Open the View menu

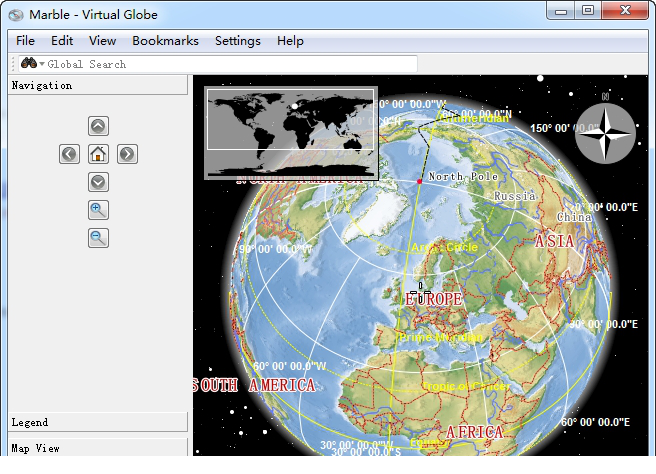102,41
